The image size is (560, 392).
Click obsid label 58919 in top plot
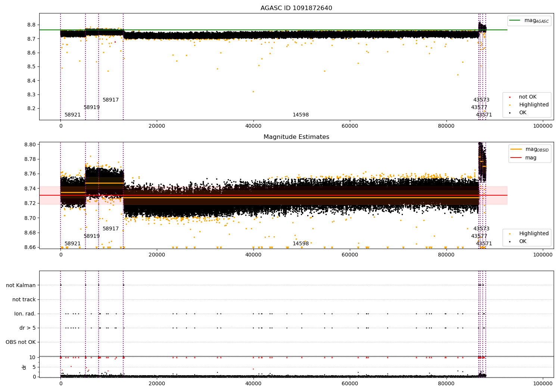[x=91, y=108]
